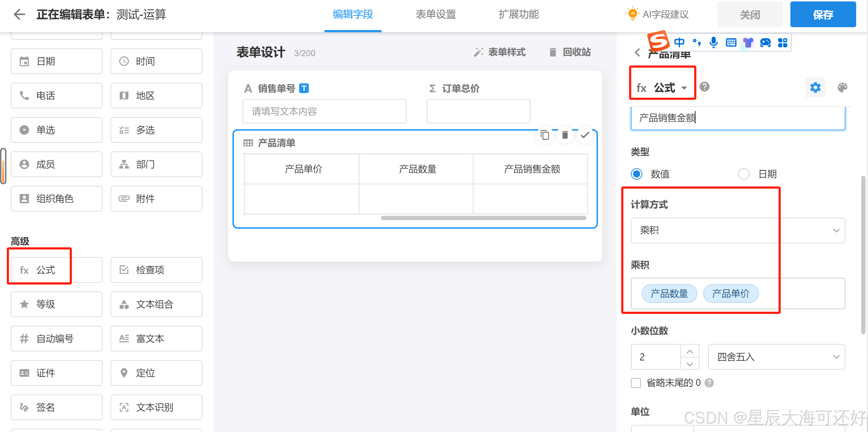Viewport: 868px width, 432px height.
Task: Switch to the 扩展功能 tab
Action: [x=519, y=14]
